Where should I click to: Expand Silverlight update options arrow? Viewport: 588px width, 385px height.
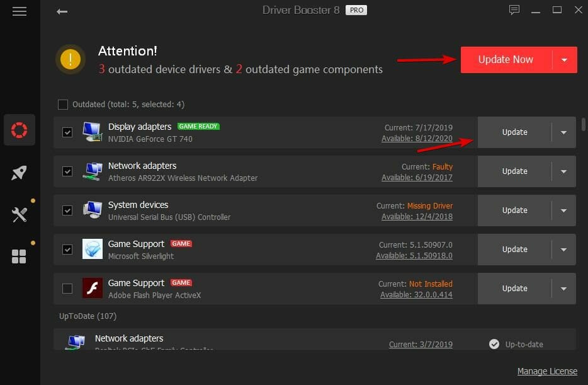click(x=563, y=249)
